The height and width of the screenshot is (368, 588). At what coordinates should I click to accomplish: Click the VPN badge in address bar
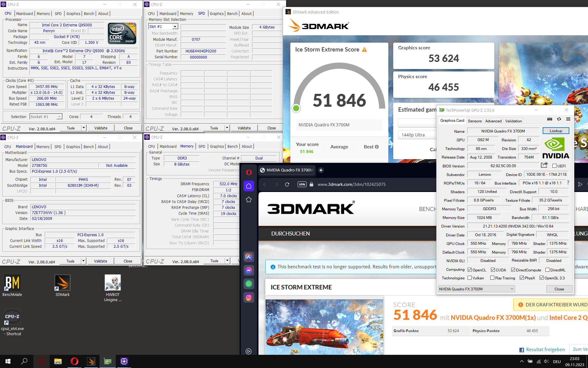[x=302, y=184]
